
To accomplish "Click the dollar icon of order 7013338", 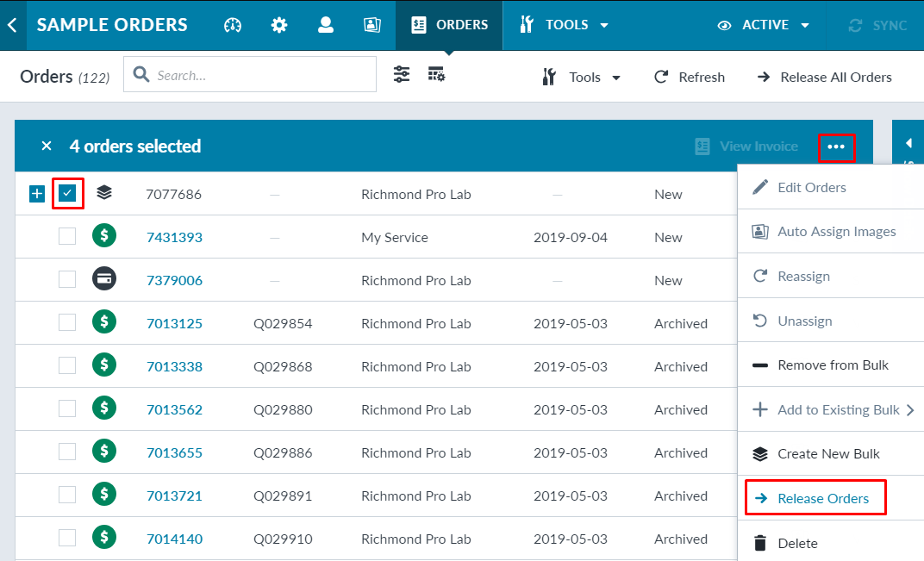I will 104,365.
